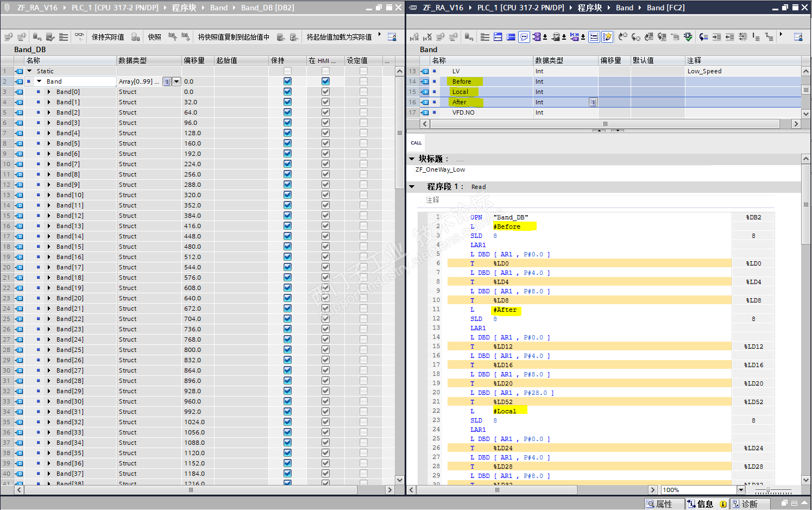
Task: Toggle the 在 HMI checkbox for Band[3]
Action: 325,123
